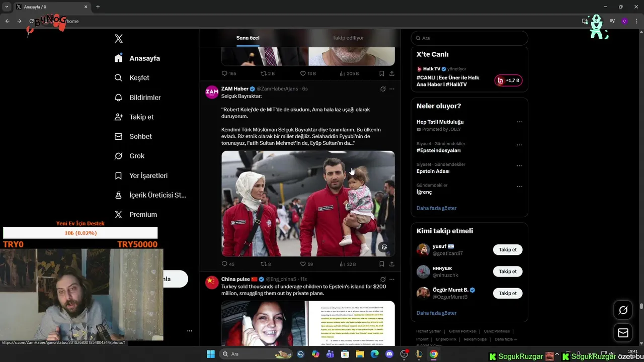644x362 pixels.
Task: Repost the ZAM Haber post
Action: pyautogui.click(x=266, y=264)
